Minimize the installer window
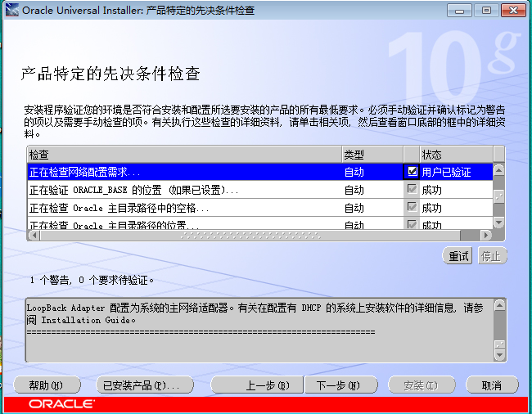This screenshot has width=532, height=414. click(x=459, y=11)
